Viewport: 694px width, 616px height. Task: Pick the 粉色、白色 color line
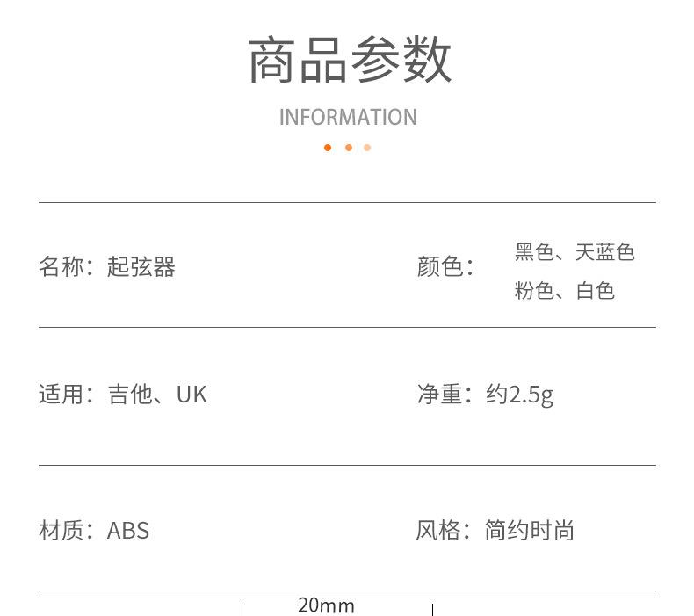coord(564,291)
